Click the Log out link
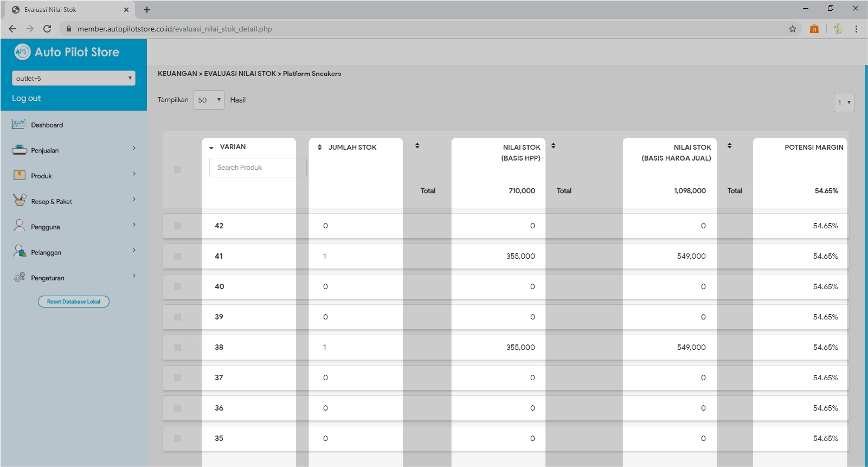The height and width of the screenshot is (467, 868). point(26,98)
